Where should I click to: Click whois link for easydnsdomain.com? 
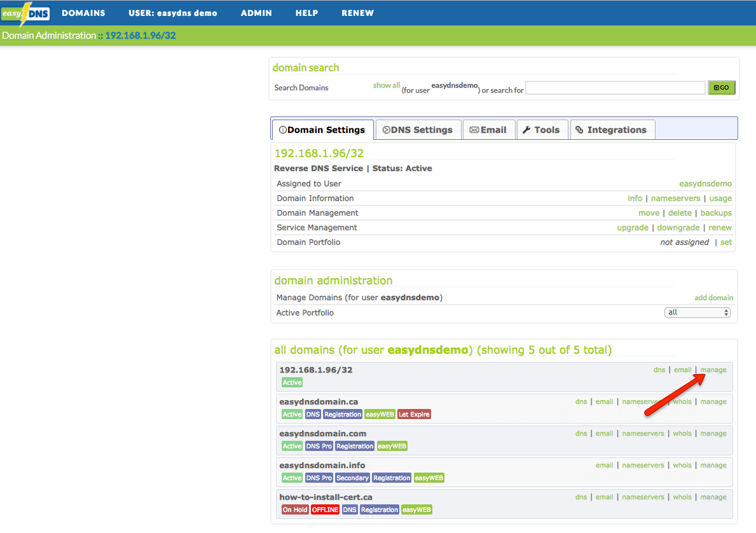[x=682, y=434]
